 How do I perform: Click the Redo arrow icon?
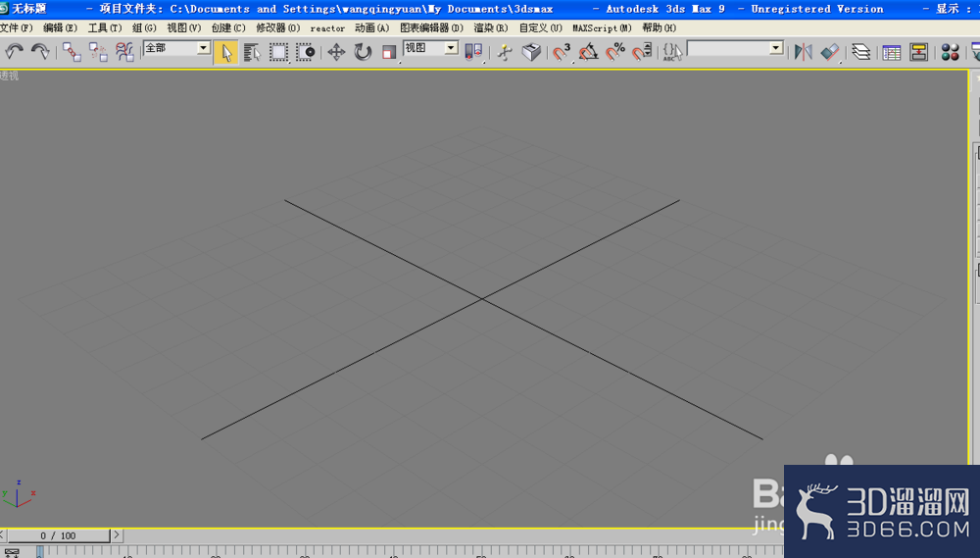[x=40, y=51]
